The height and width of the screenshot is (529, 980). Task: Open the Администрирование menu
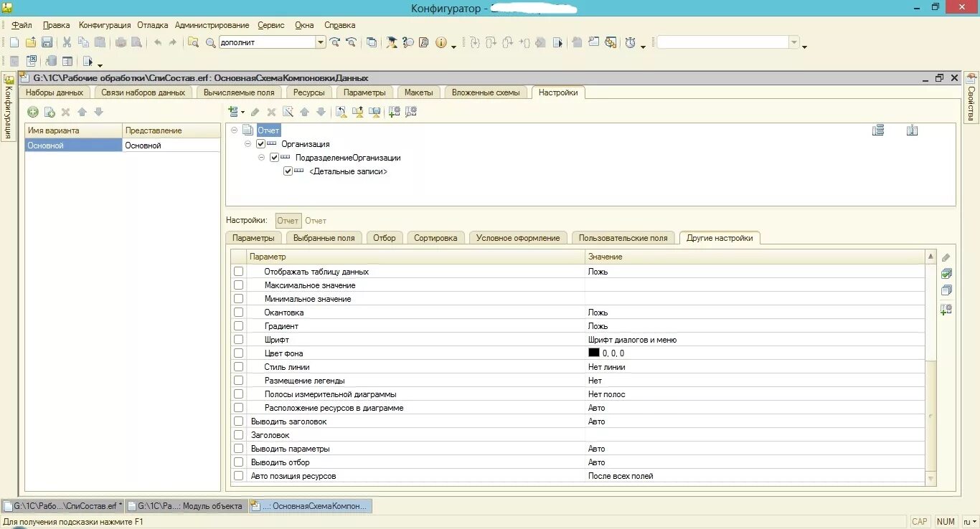pyautogui.click(x=212, y=25)
